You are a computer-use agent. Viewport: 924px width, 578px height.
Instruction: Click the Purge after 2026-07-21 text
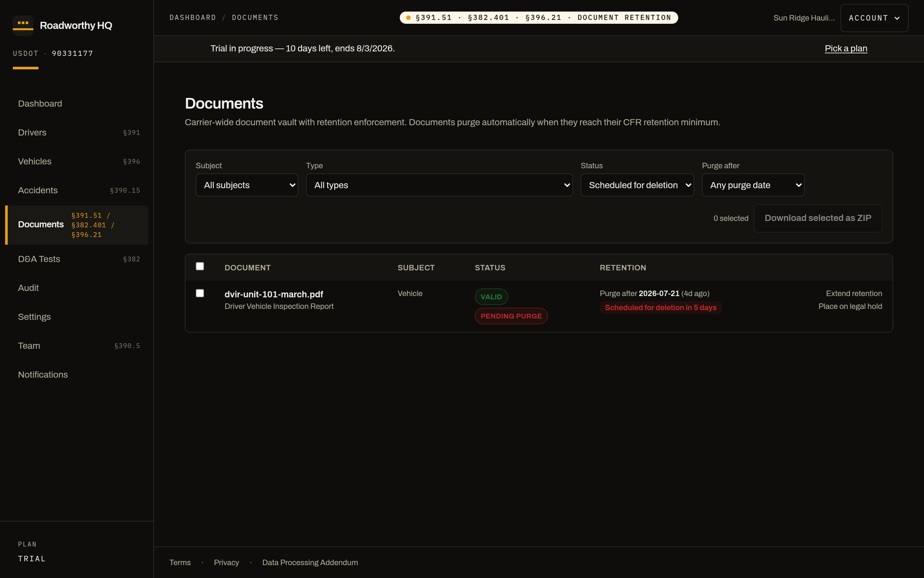(x=639, y=293)
